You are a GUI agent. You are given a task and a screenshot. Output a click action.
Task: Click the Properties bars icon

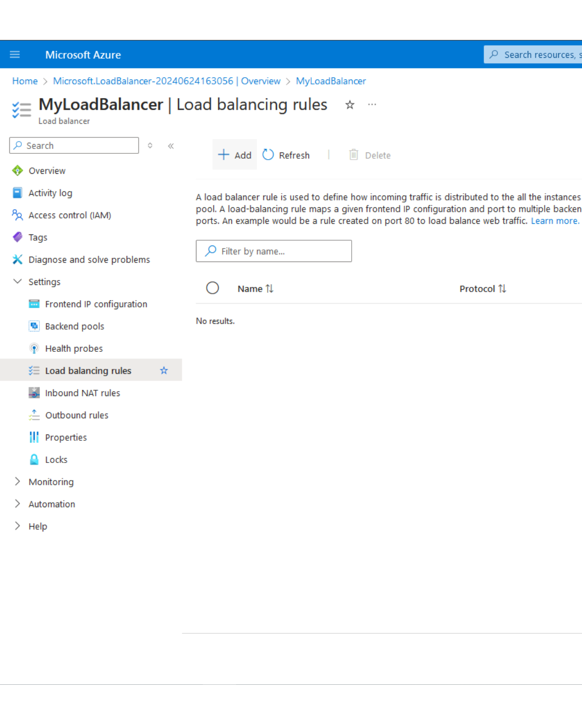pyautogui.click(x=34, y=437)
